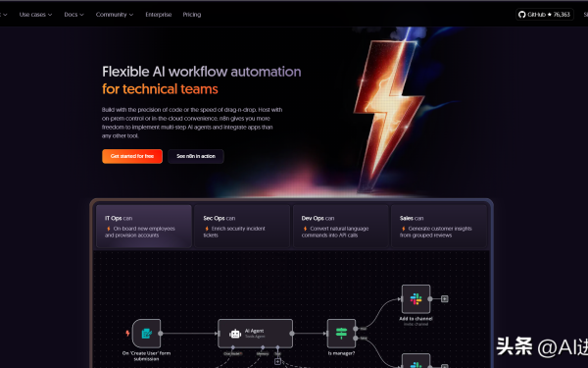
Task: Click the Memory connector on the AI Agent
Action: coord(263,348)
